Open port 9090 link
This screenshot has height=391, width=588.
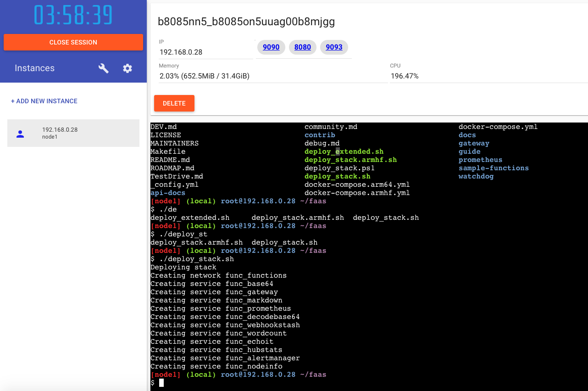[x=271, y=47]
